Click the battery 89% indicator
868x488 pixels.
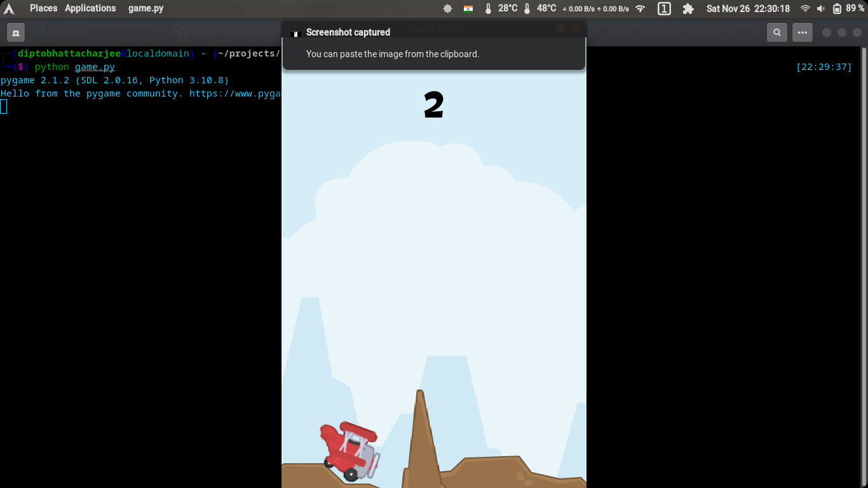click(848, 9)
